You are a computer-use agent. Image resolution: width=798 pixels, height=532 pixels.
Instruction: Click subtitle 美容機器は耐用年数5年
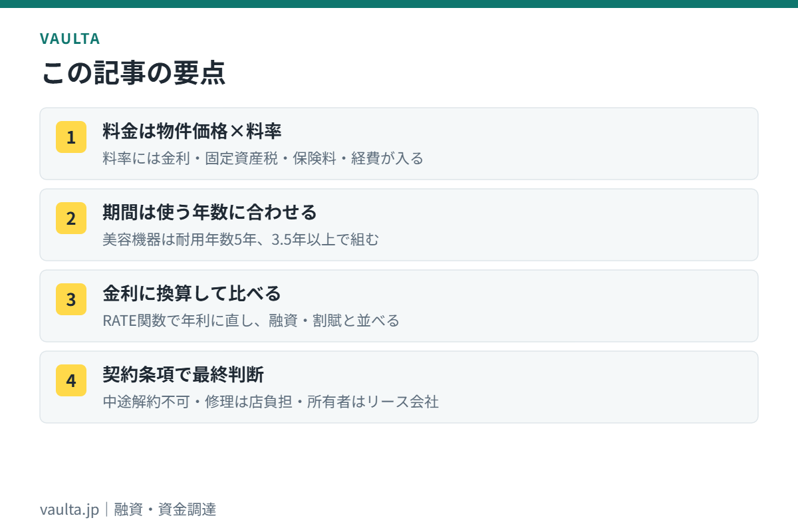point(241,239)
